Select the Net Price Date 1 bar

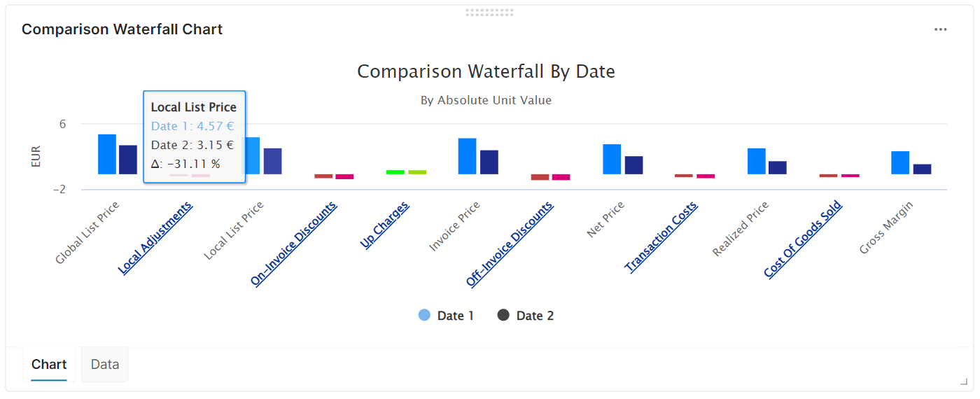(x=612, y=159)
